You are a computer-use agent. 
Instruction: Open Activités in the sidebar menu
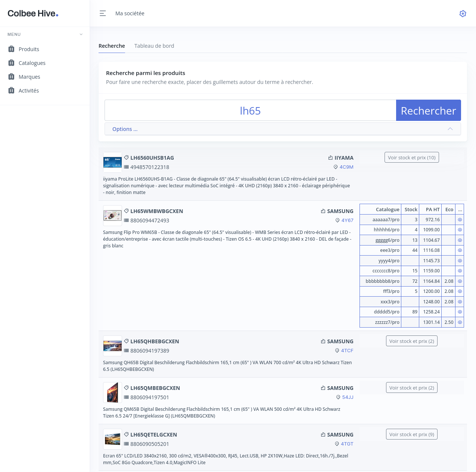[29, 91]
